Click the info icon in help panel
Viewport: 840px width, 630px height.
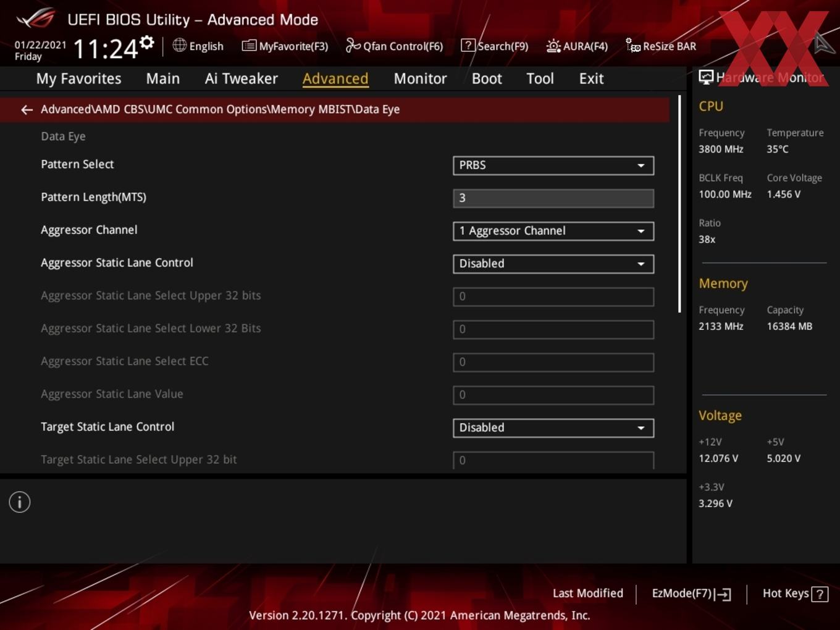(20, 502)
